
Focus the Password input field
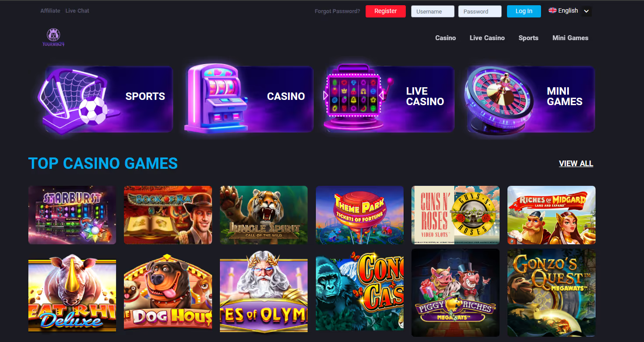[x=480, y=11]
